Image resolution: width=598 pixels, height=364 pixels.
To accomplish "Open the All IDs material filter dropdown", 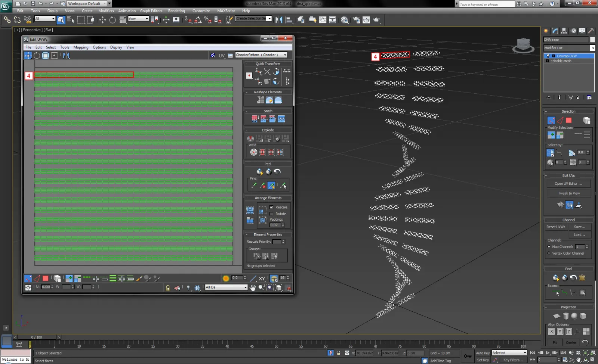I will coord(245,287).
